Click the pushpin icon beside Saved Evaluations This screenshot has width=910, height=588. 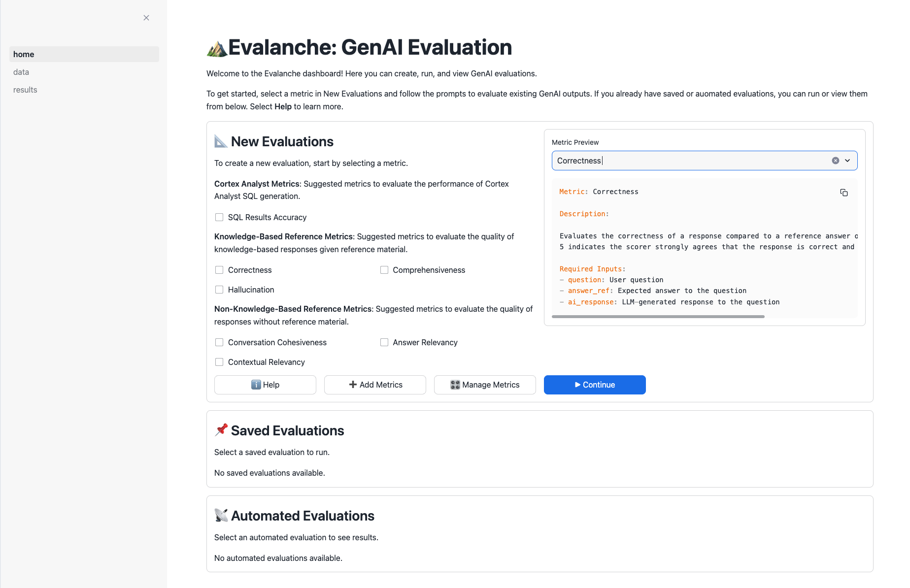[221, 430]
